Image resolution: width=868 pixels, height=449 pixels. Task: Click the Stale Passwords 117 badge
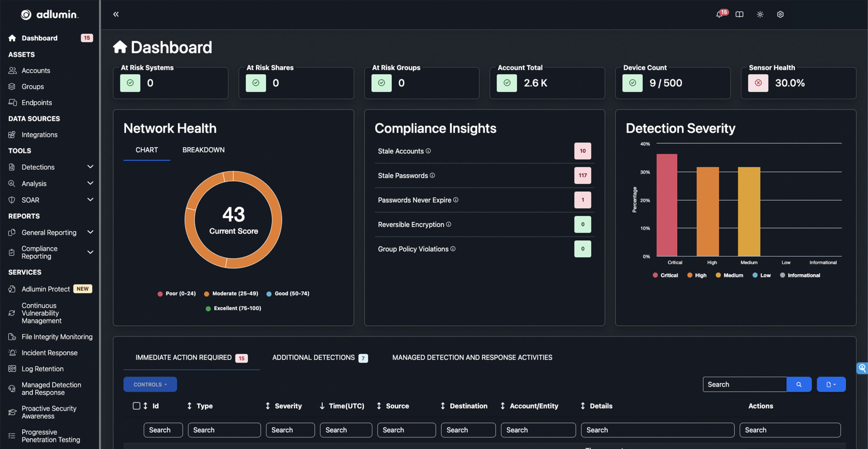(582, 175)
